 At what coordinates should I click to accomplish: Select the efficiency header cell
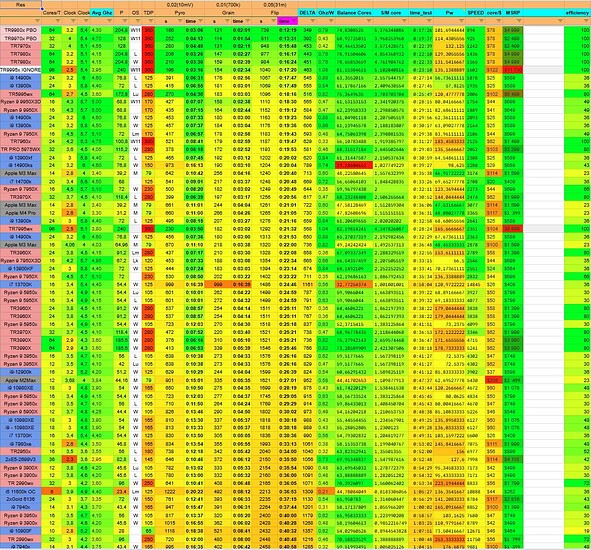click(577, 13)
